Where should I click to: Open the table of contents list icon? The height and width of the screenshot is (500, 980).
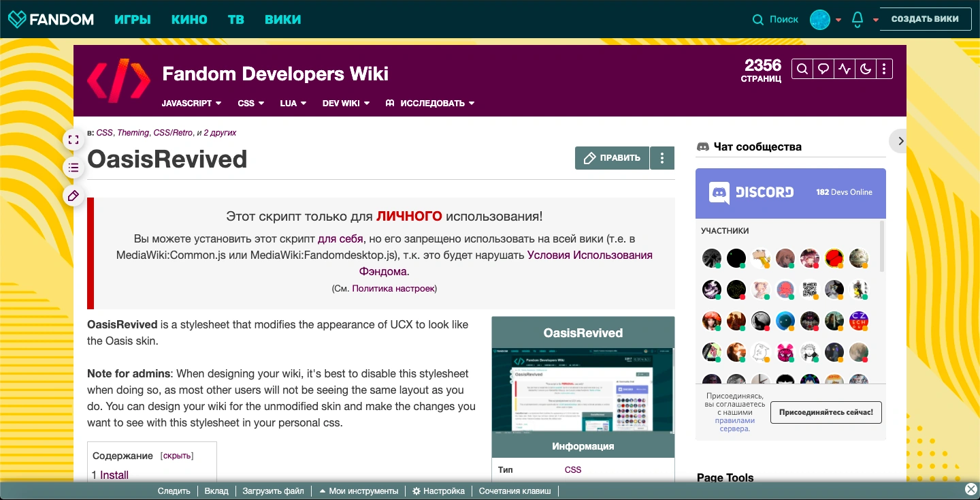73,168
